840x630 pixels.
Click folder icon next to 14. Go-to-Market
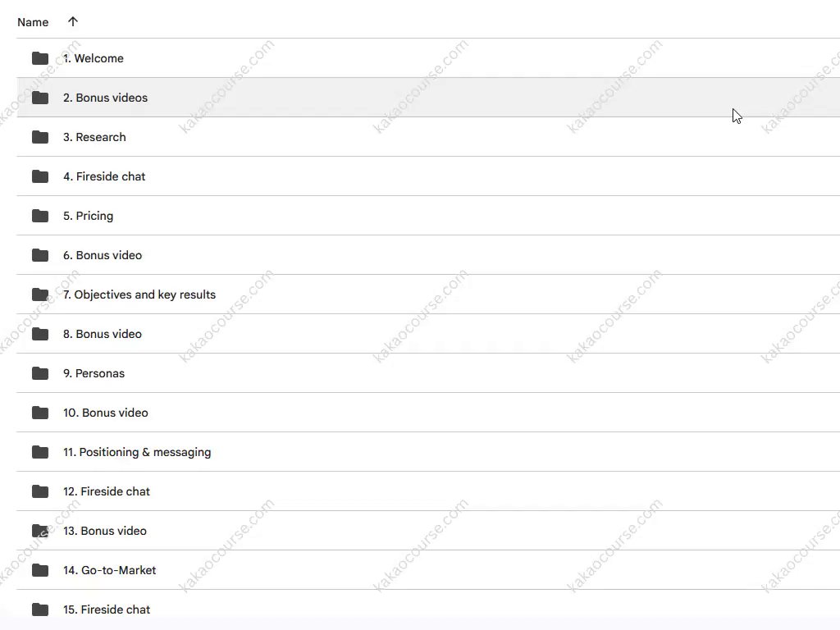point(40,570)
